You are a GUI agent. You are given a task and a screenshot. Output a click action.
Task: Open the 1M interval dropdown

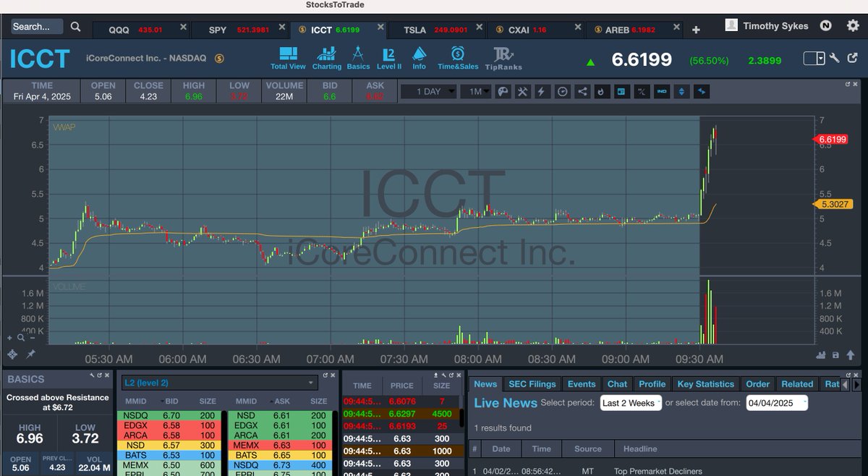476,91
